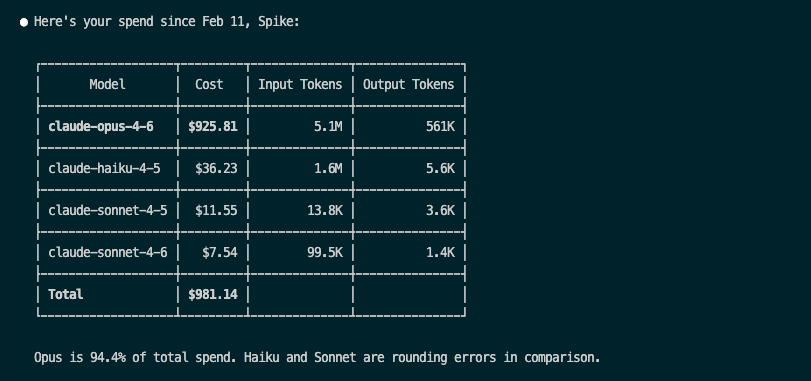Select the claude-sonnet-4-5 row label
Screen dimensions: 811x381
(108, 210)
